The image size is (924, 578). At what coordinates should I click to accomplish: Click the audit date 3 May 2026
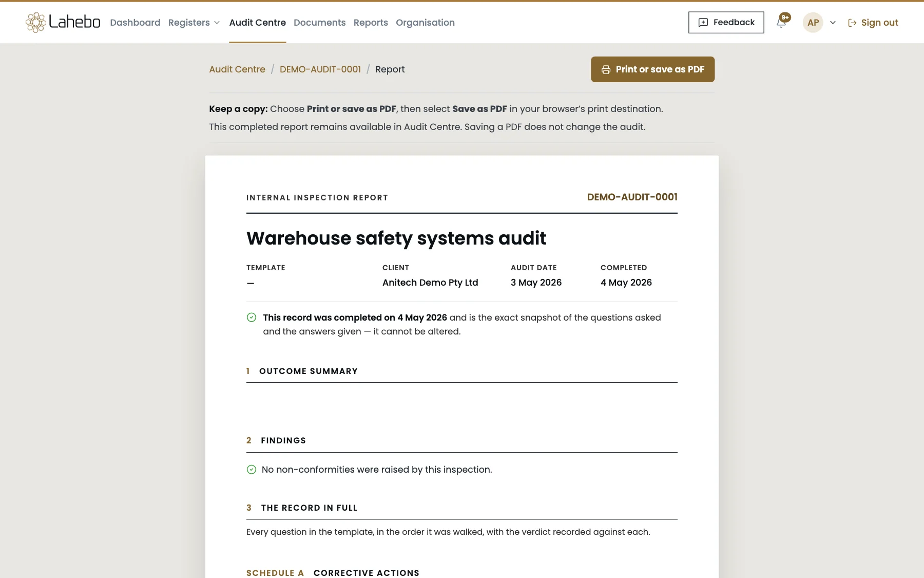536,283
